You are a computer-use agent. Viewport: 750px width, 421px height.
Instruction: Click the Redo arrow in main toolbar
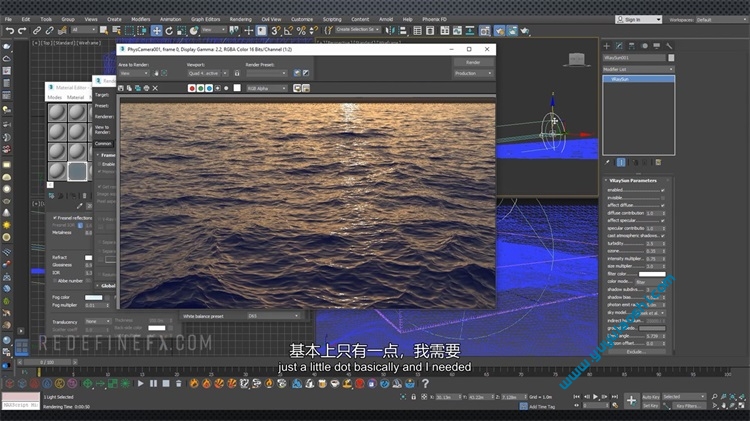click(22, 31)
